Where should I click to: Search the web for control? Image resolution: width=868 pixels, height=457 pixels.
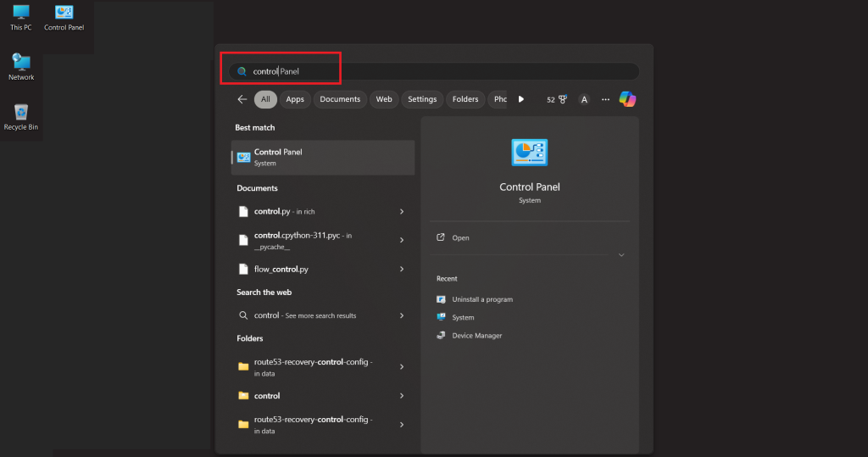tap(323, 315)
